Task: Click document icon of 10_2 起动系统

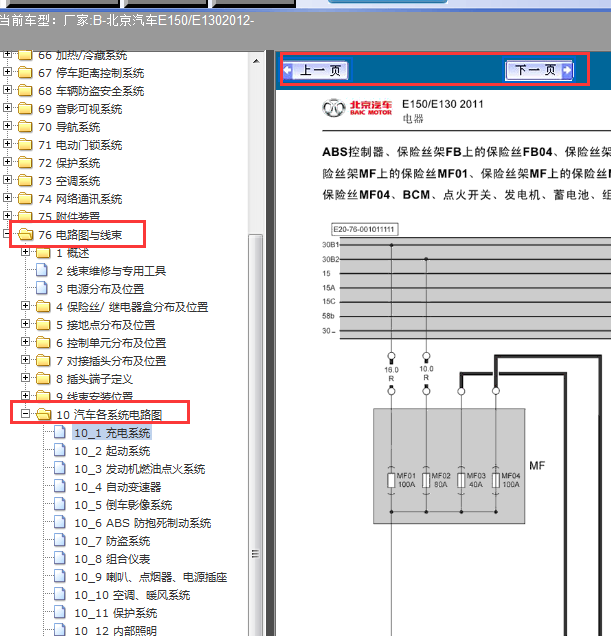Action: point(60,450)
